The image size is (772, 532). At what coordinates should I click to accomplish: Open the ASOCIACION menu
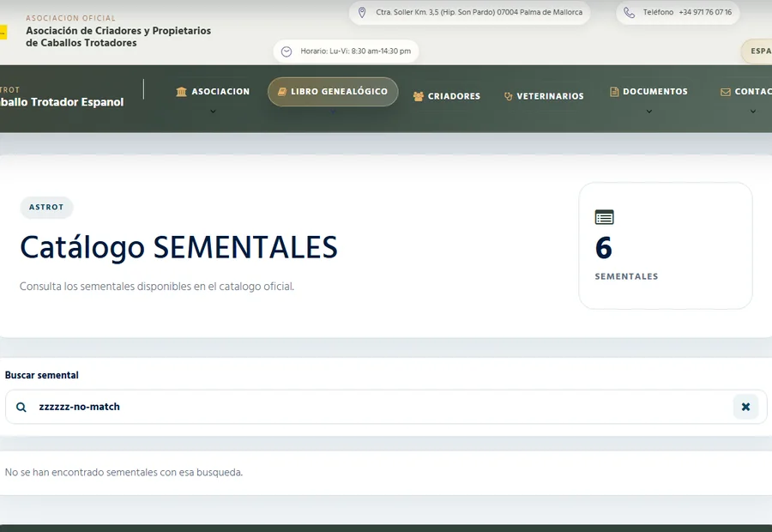click(213, 92)
